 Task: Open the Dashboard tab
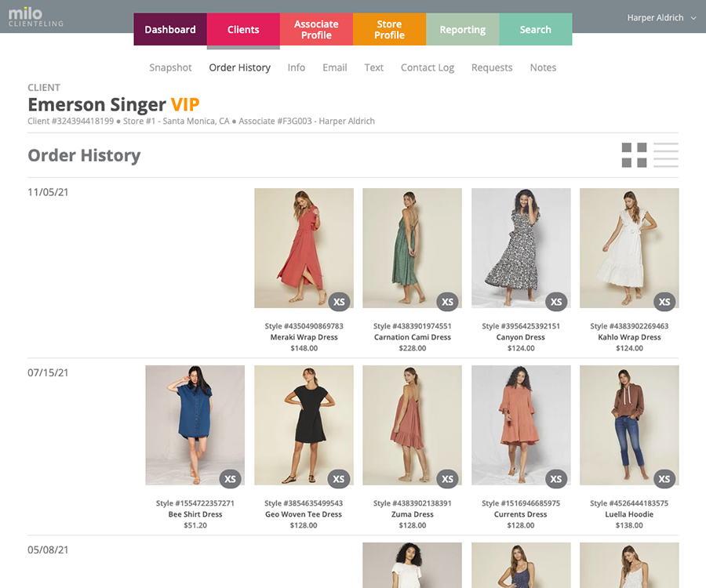click(170, 29)
